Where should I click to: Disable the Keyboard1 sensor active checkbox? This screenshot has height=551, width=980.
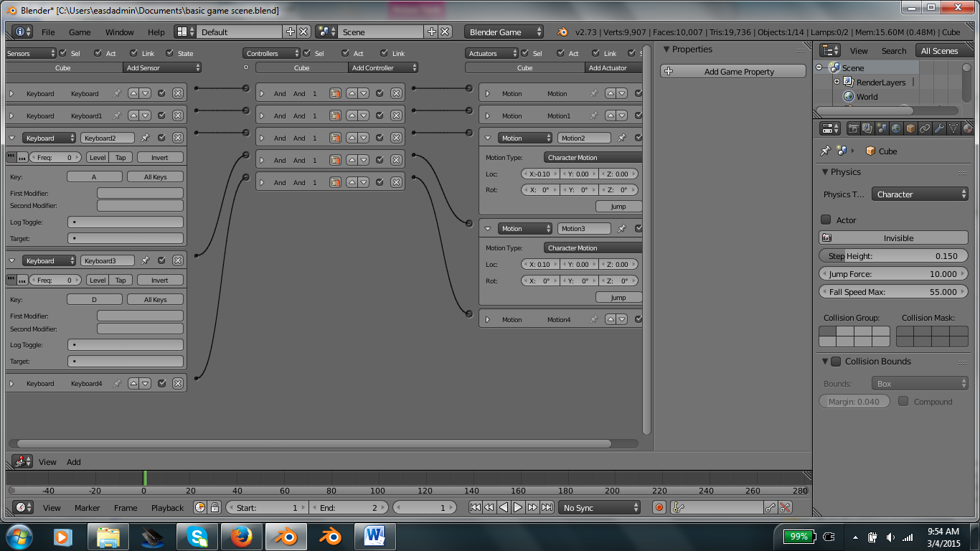point(161,116)
